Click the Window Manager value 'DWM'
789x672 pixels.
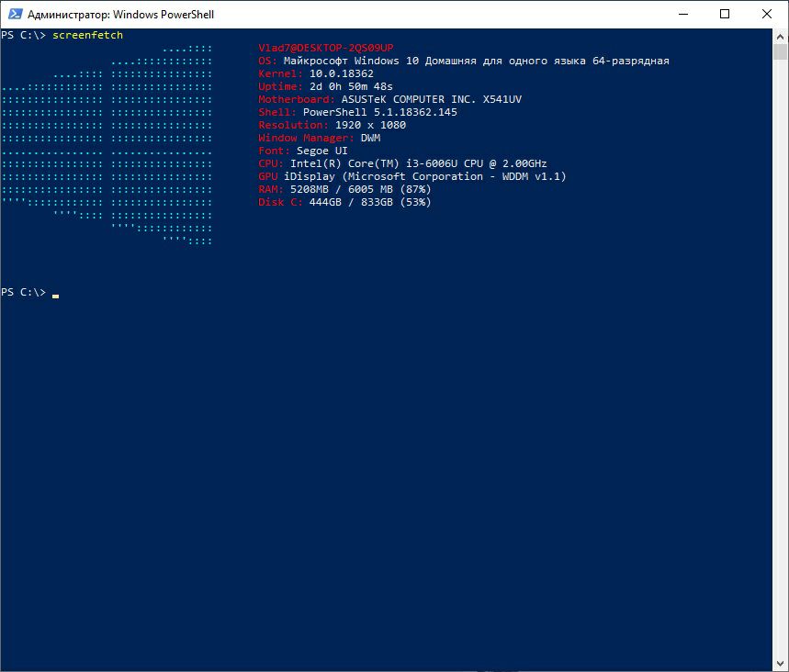371,138
